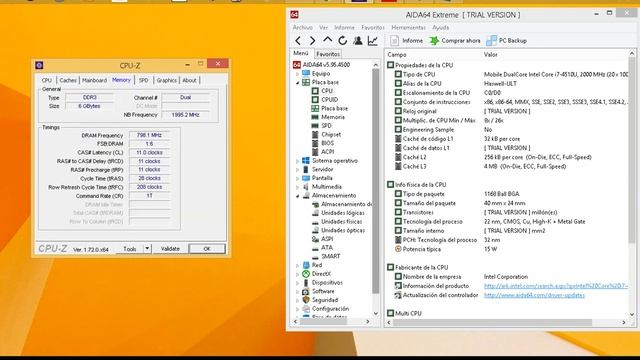Expand the Red tree node
Image resolution: width=640 pixels, height=360 pixels.
[x=298, y=265]
